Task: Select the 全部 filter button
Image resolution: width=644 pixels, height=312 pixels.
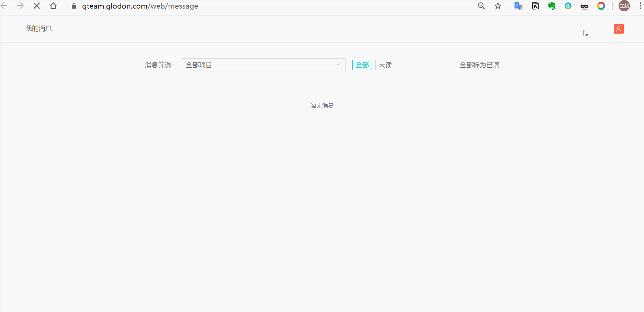Action: pos(362,65)
